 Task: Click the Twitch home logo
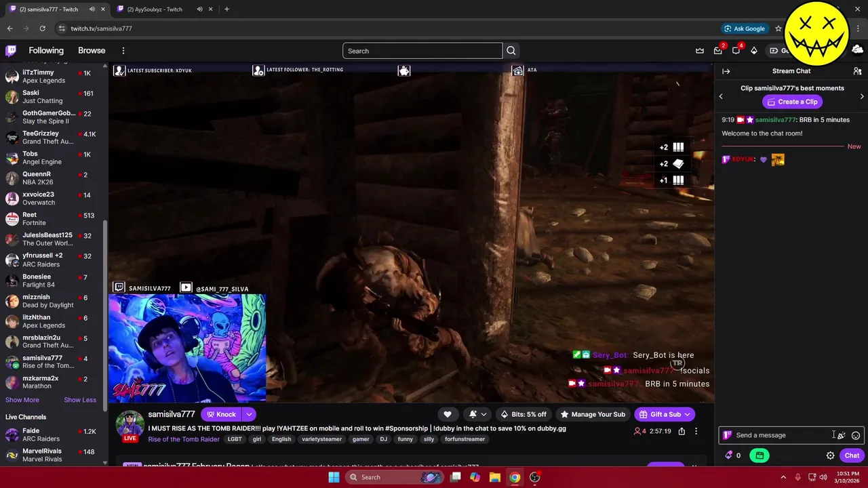pos(11,51)
